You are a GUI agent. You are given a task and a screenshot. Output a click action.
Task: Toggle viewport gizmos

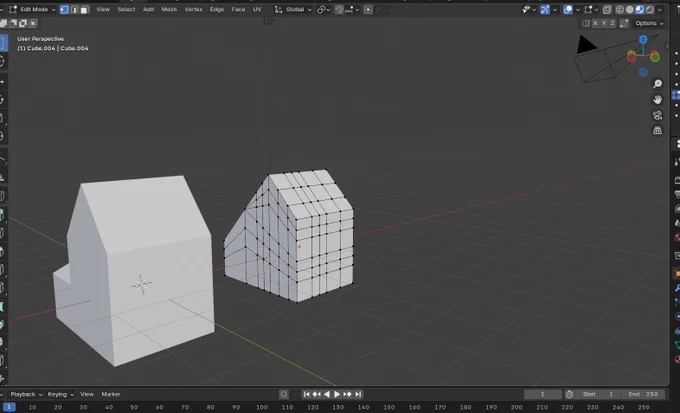tap(545, 9)
